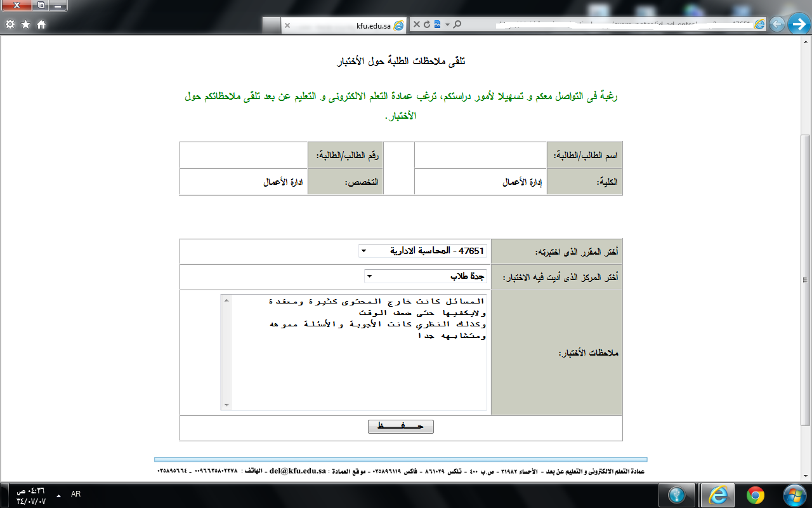The width and height of the screenshot is (812, 508).
Task: Go to browser home page icon
Action: pos(41,25)
